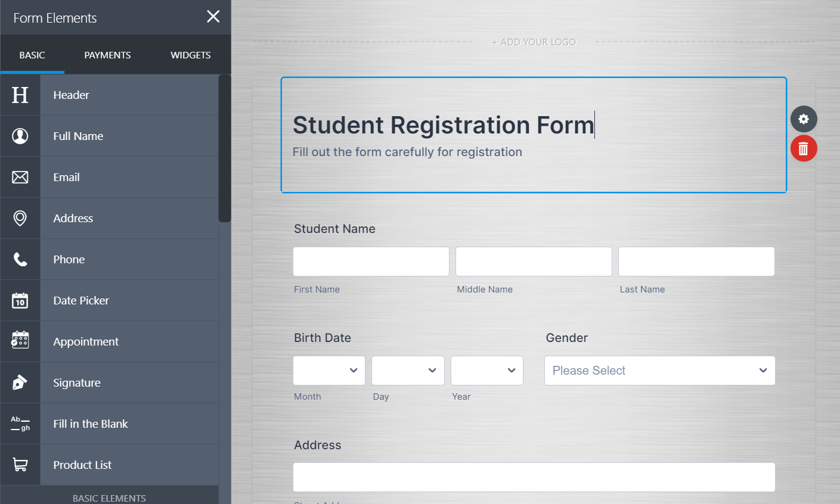Close the Form Elements panel

(213, 17)
